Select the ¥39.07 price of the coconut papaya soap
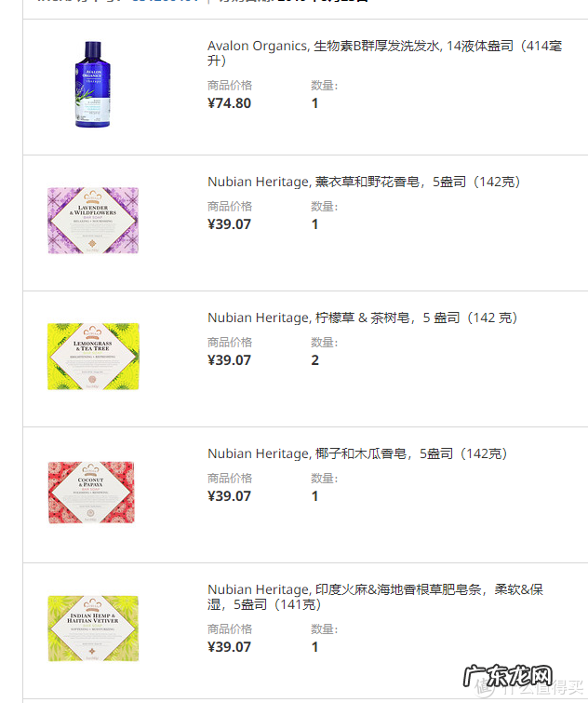588x703 pixels. (229, 496)
